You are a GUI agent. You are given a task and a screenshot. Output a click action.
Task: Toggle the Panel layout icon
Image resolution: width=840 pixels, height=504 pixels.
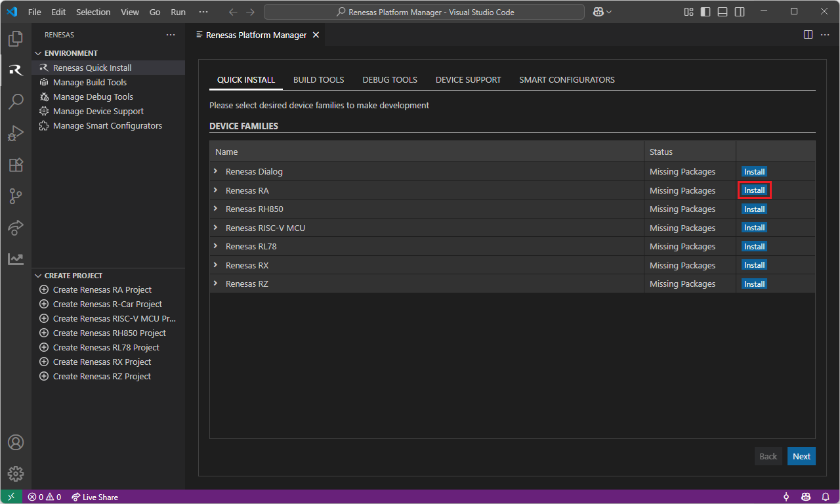point(723,12)
